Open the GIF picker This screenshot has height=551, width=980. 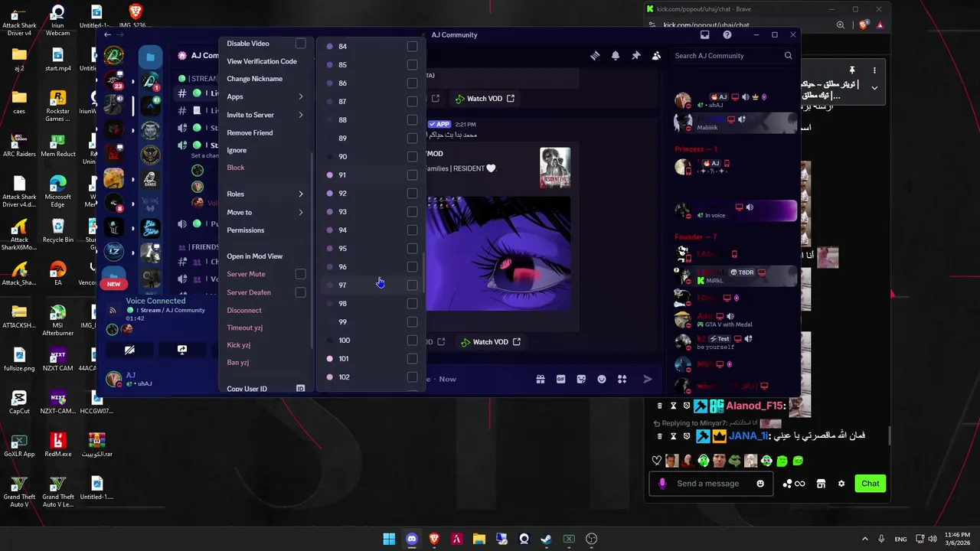(x=560, y=379)
